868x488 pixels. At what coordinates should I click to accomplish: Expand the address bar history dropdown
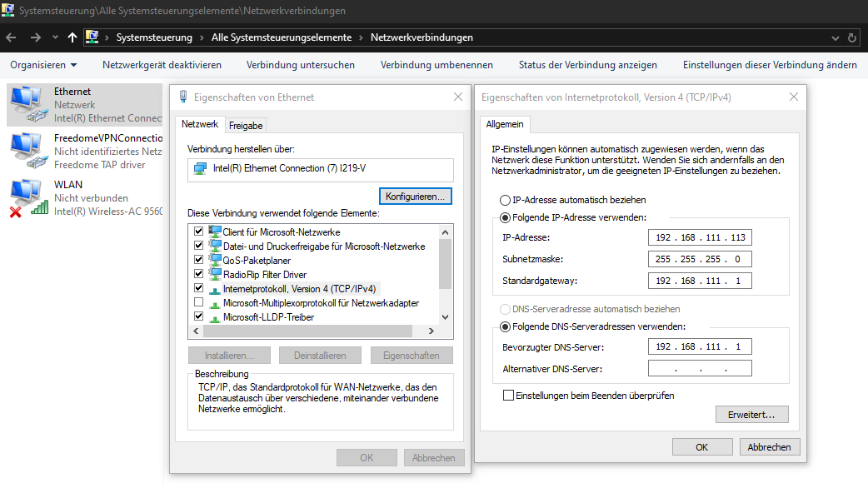836,38
